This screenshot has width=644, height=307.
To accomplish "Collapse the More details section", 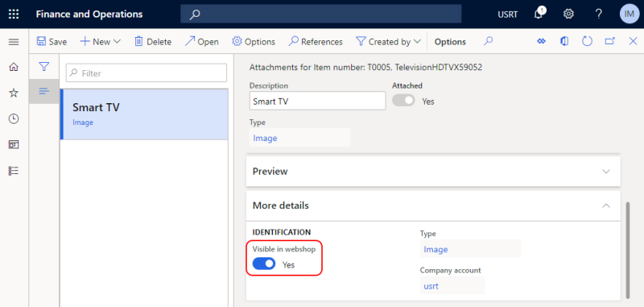I will (433, 205).
